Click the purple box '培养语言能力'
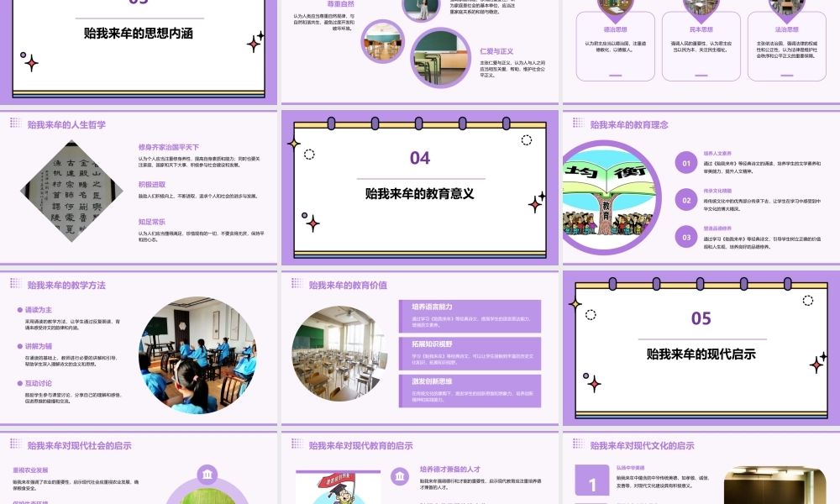The width and height of the screenshot is (840, 504). coord(470,316)
